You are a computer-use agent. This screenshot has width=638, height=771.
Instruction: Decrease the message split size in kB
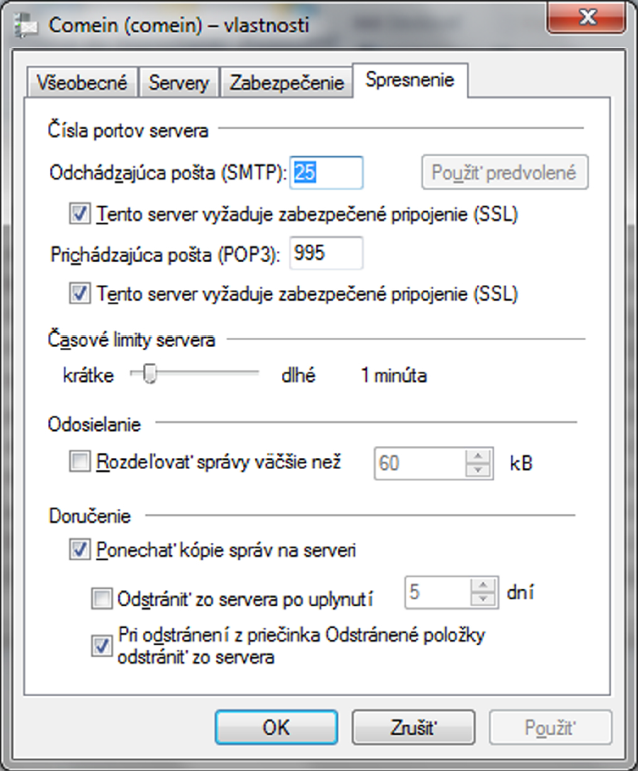click(x=478, y=470)
